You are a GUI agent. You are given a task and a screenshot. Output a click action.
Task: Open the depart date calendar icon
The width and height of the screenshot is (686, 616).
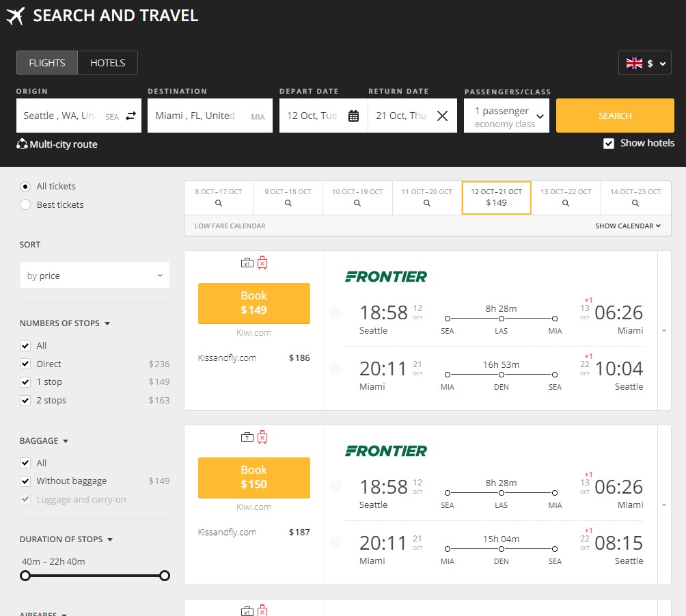coord(353,116)
